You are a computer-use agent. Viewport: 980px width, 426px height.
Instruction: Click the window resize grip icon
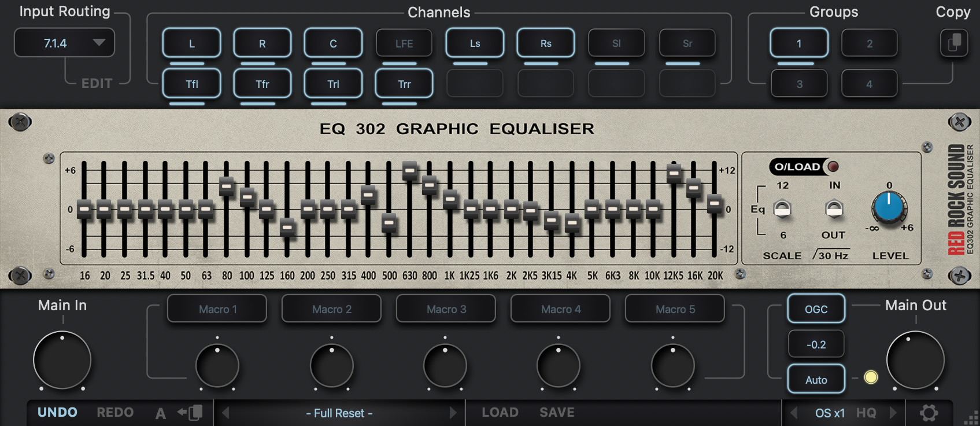point(971,418)
